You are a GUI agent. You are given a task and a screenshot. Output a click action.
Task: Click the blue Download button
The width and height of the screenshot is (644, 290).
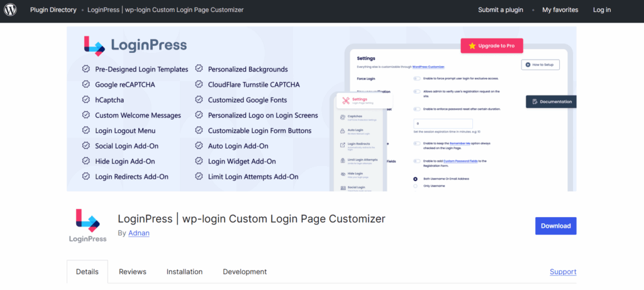[x=556, y=226]
